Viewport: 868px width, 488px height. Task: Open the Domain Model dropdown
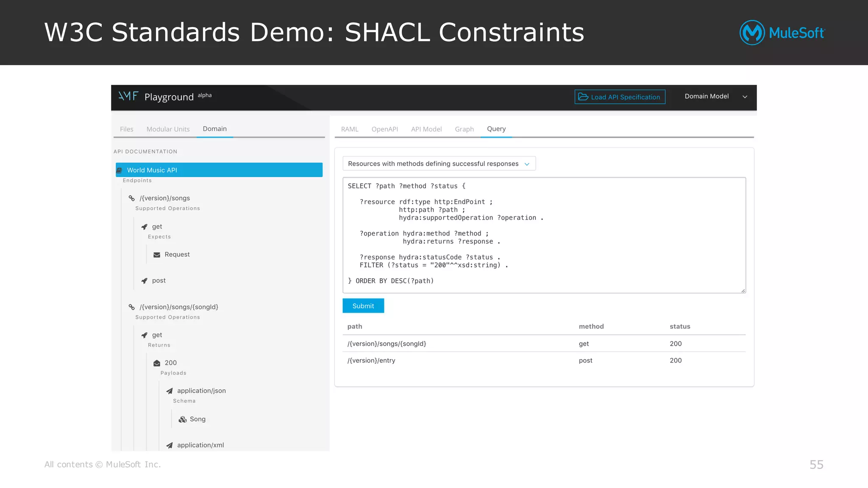pyautogui.click(x=716, y=97)
